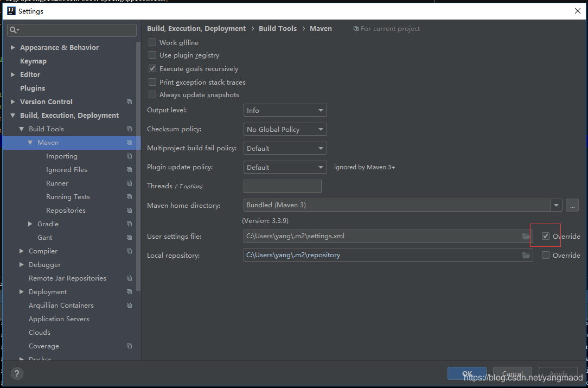Image resolution: width=588 pixels, height=388 pixels.
Task: Uncheck Execute goals recursively
Action: tap(152, 69)
